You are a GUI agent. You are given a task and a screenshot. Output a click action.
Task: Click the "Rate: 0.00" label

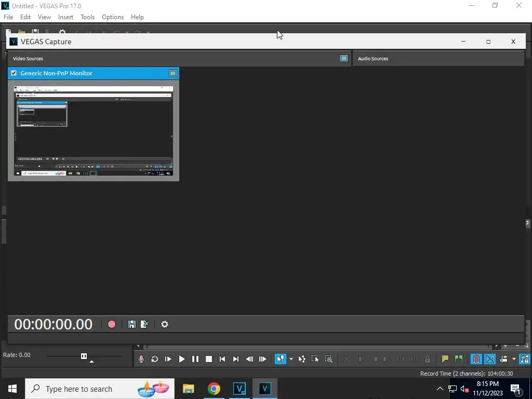[x=17, y=355]
